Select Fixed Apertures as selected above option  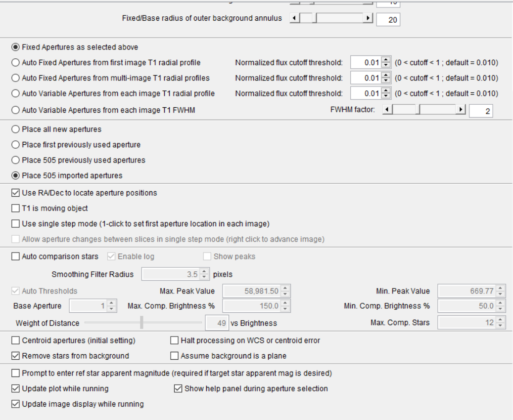point(15,47)
